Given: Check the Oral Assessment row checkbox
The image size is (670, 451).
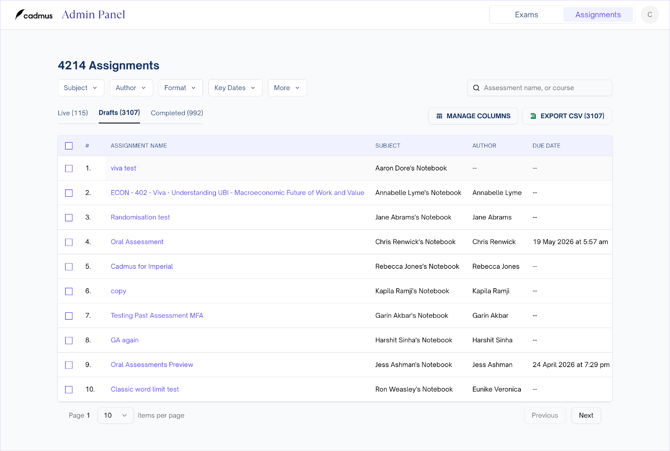Looking at the screenshot, I should (69, 242).
